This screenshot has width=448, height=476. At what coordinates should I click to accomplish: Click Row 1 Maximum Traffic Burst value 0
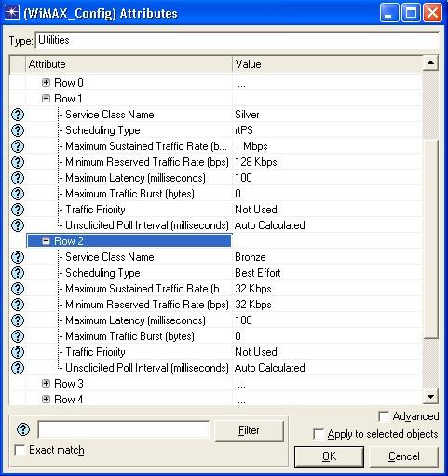tap(238, 194)
